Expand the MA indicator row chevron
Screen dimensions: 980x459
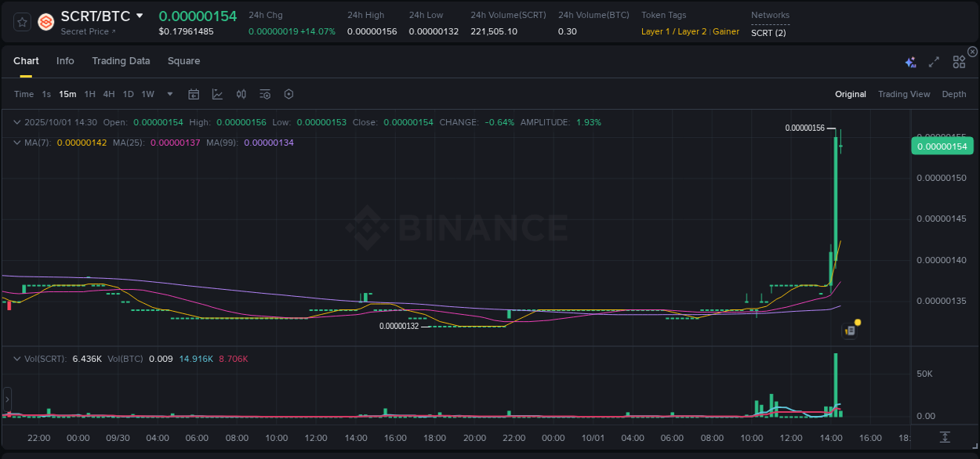click(16, 143)
